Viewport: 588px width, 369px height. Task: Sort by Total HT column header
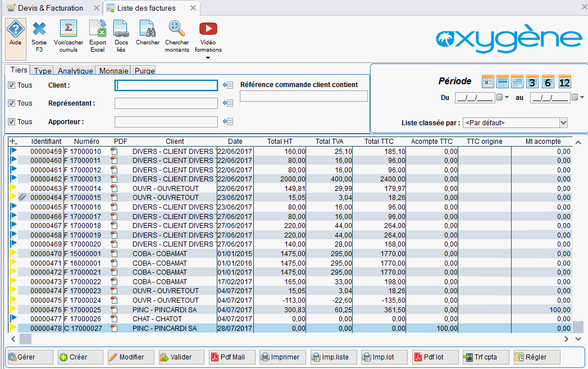[x=280, y=142]
